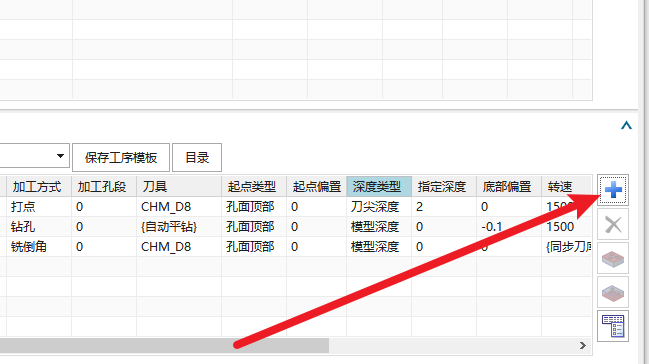Click the CHM_D8 tool cell in 打点 row
Viewport: 649px width, 364px height.
point(179,207)
